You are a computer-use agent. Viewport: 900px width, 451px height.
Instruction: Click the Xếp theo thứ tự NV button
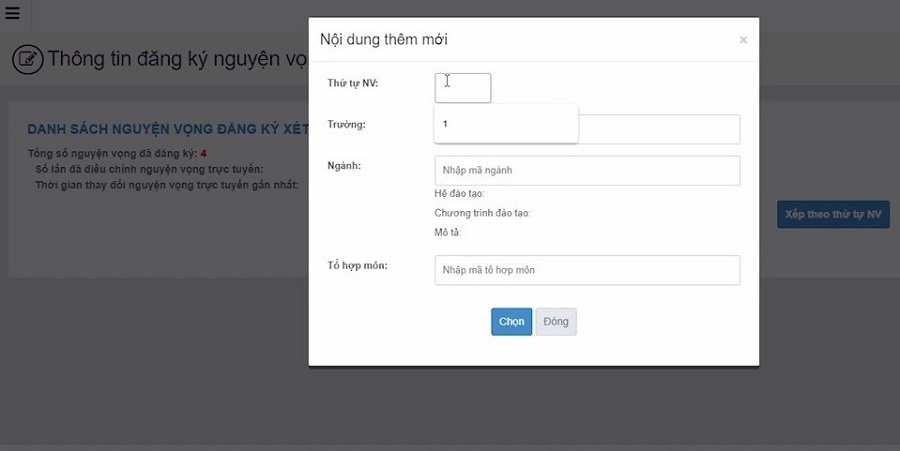(x=832, y=214)
